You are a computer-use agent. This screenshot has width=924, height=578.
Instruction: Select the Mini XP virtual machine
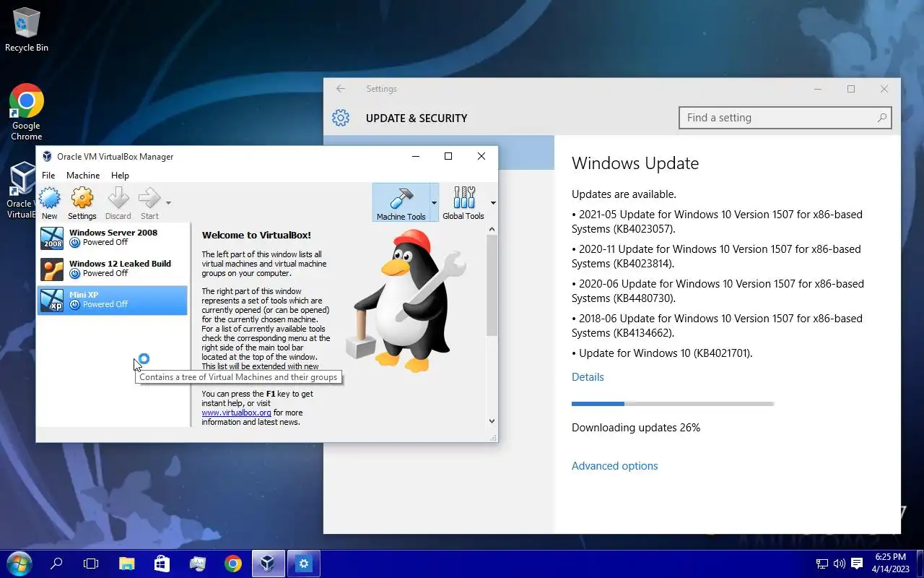(113, 300)
